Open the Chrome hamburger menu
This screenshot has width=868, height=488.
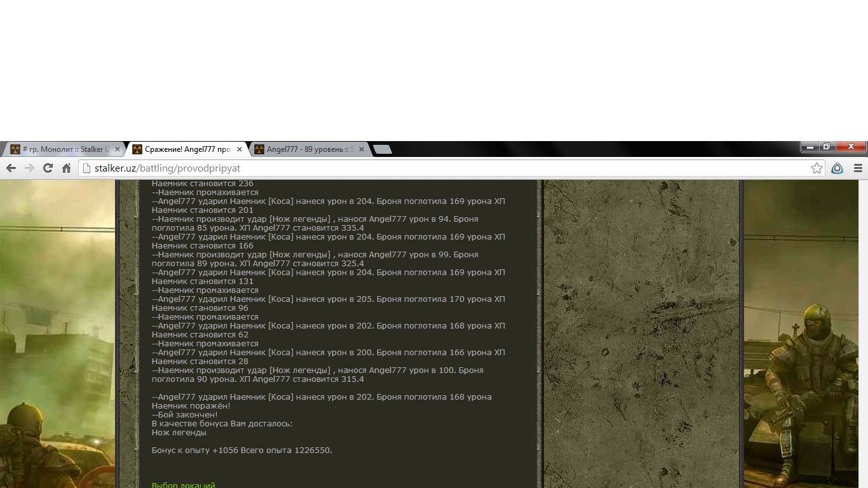[858, 168]
